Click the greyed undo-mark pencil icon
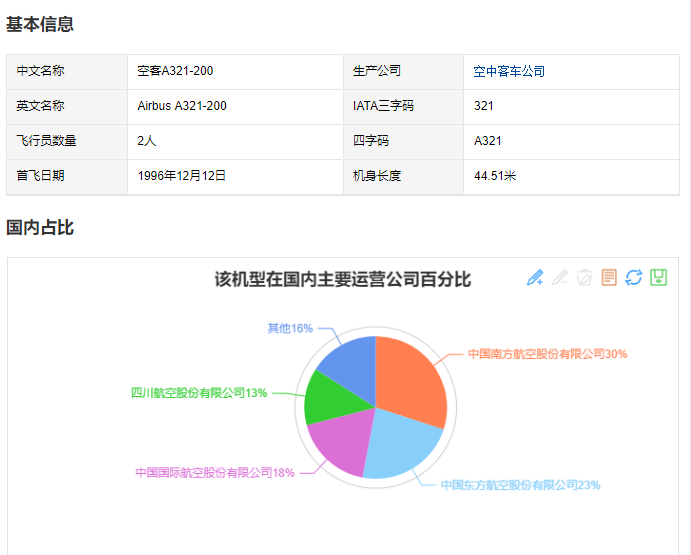This screenshot has width=691, height=555. point(560,278)
